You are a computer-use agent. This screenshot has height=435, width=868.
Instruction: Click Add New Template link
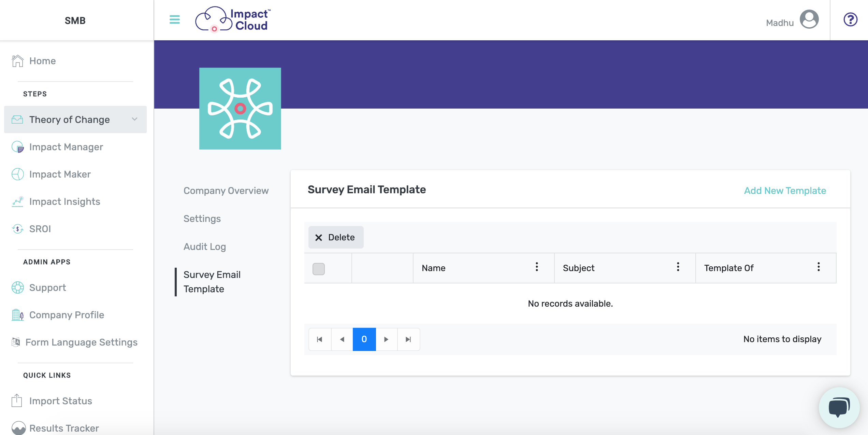785,191
